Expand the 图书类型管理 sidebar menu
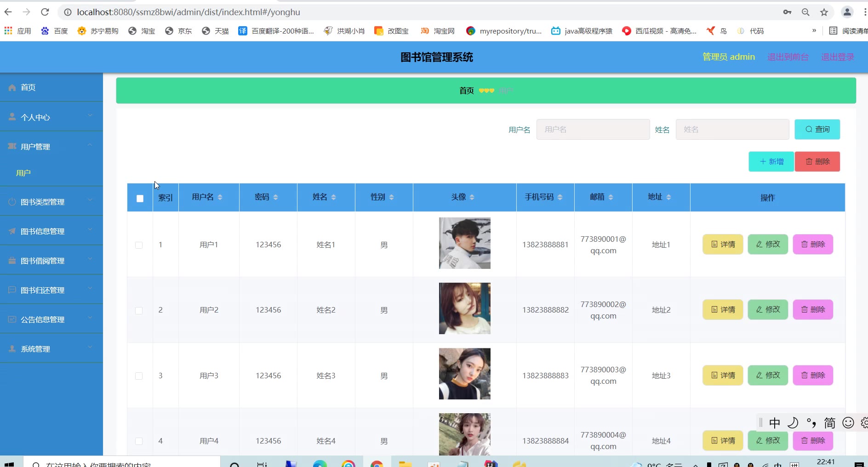868x467 pixels. [51, 201]
